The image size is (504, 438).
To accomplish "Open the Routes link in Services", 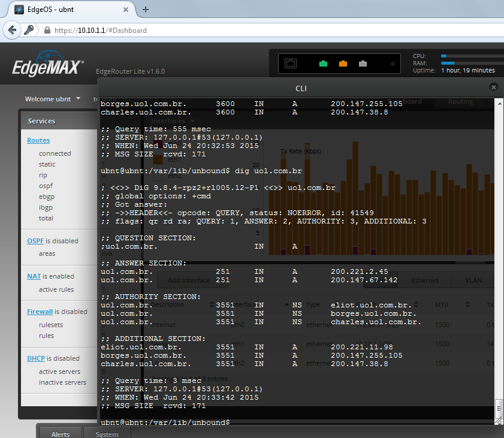I will [38, 140].
